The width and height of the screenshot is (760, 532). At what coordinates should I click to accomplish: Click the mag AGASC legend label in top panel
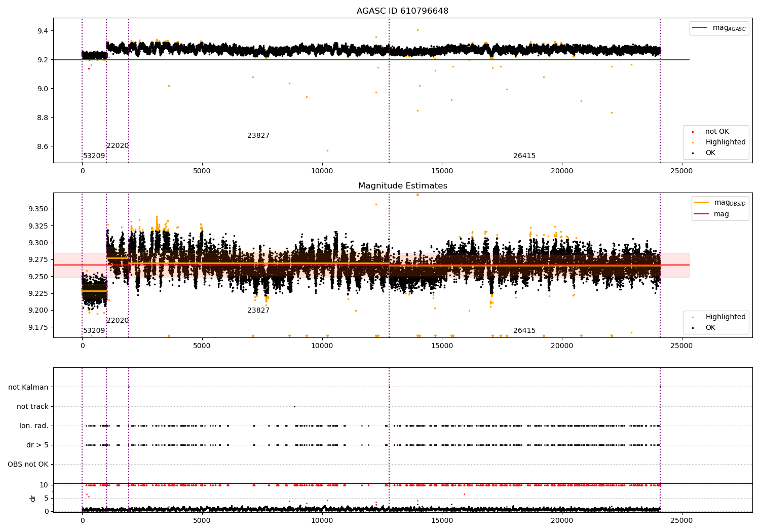[729, 28]
